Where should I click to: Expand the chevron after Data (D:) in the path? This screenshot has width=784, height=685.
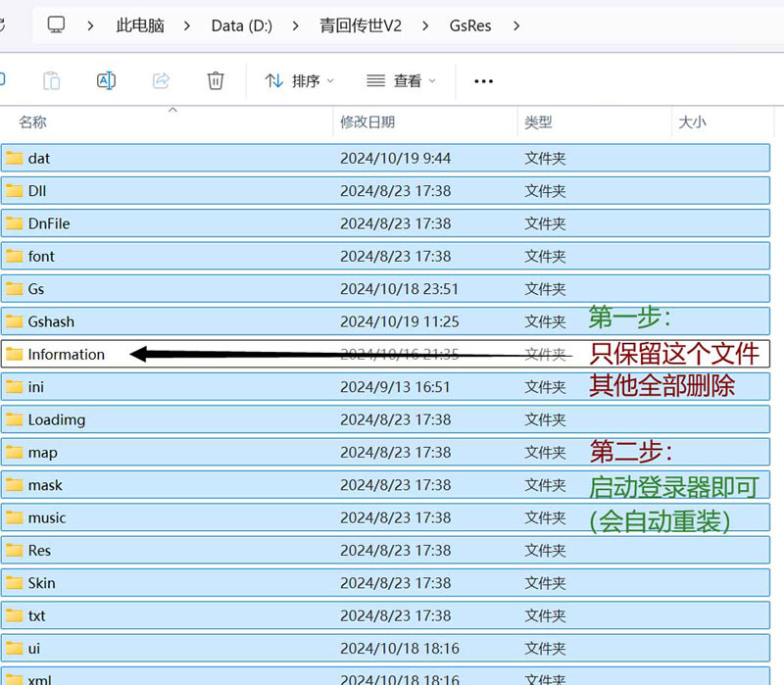296,25
